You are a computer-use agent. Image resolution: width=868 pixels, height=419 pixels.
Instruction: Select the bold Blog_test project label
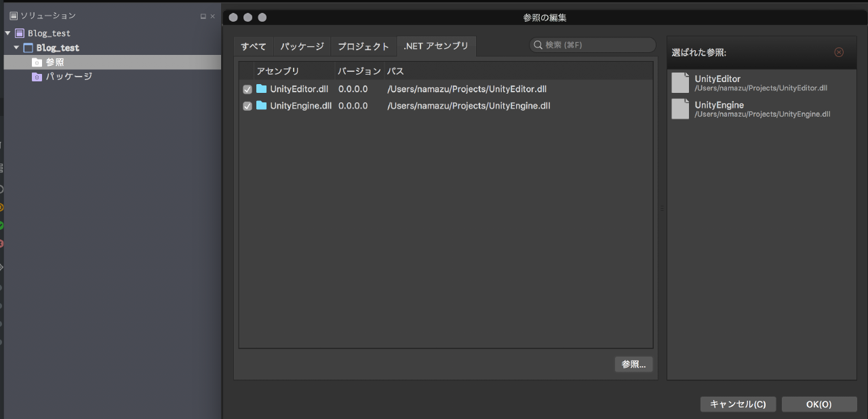click(x=58, y=48)
